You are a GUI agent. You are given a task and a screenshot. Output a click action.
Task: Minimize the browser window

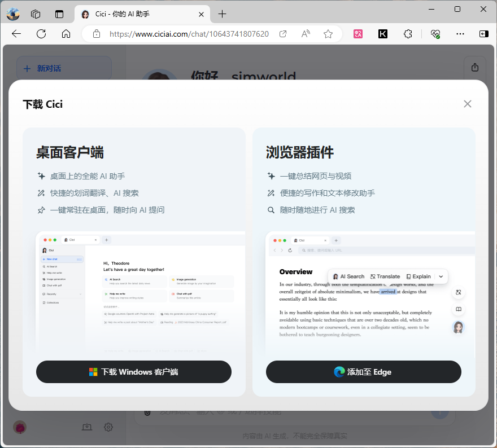tap(431, 9)
